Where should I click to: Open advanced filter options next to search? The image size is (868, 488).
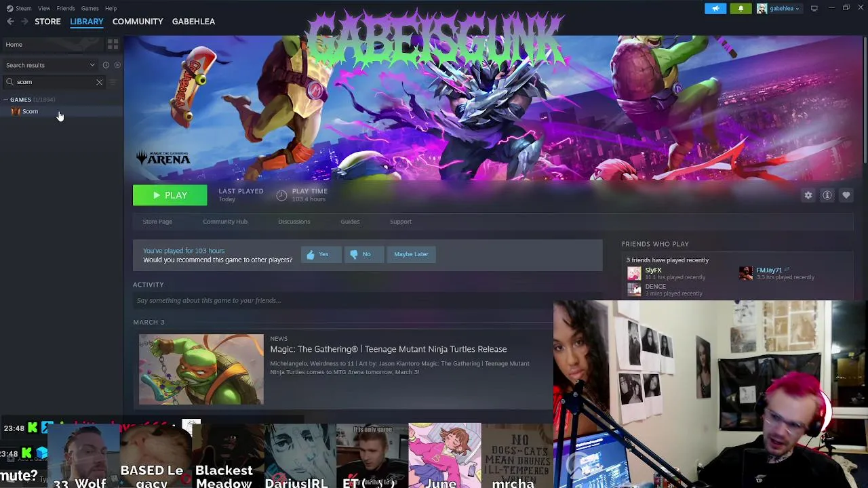113,82
